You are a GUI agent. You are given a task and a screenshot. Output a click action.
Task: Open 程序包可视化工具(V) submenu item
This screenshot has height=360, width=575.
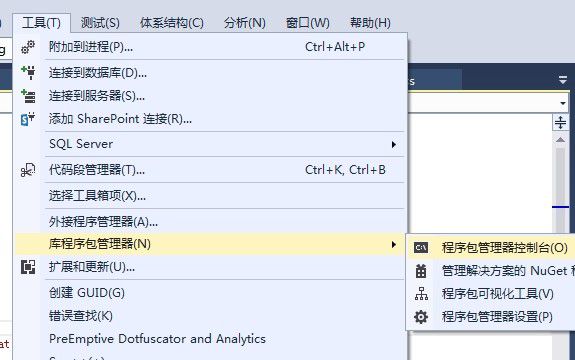click(x=491, y=294)
